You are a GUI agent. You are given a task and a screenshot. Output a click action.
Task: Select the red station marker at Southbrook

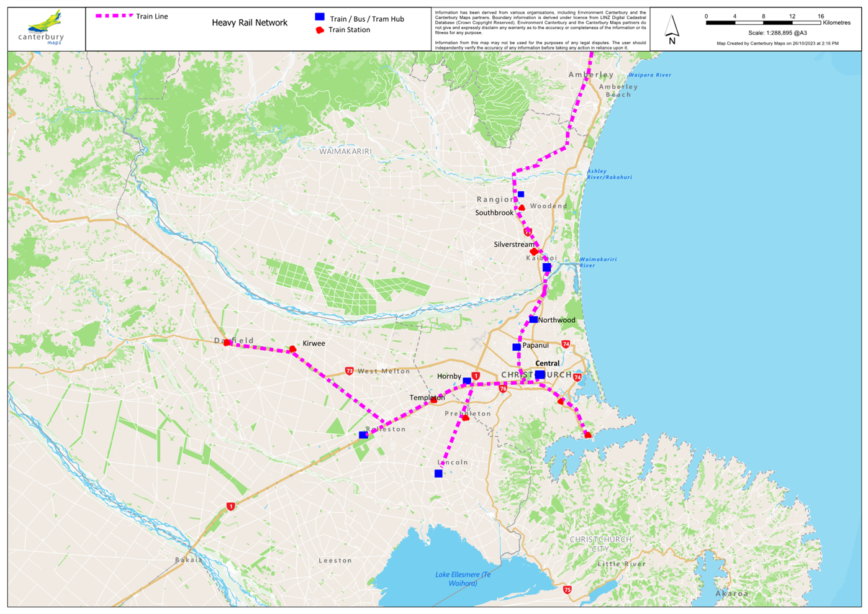point(522,208)
